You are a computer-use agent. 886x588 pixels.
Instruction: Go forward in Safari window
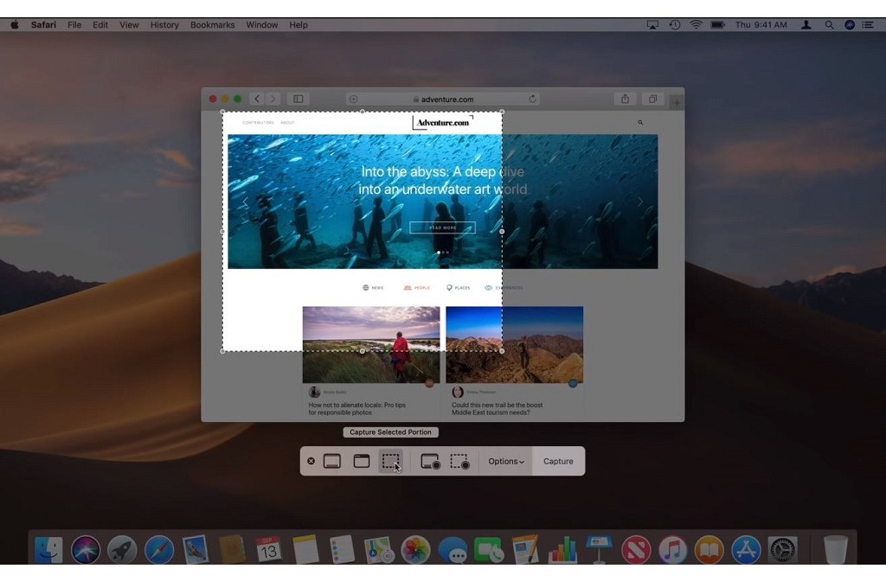coord(273,99)
